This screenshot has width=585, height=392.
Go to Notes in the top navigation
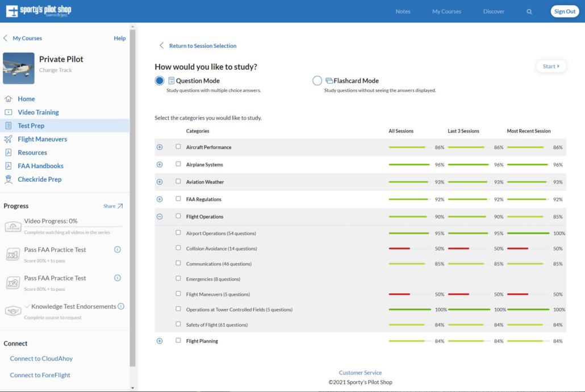click(403, 11)
